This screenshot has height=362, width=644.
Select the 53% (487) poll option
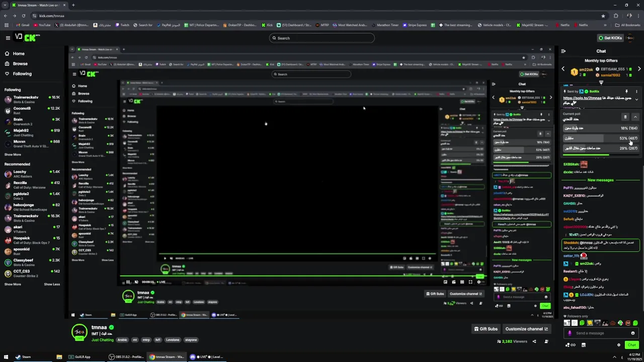tap(601, 138)
